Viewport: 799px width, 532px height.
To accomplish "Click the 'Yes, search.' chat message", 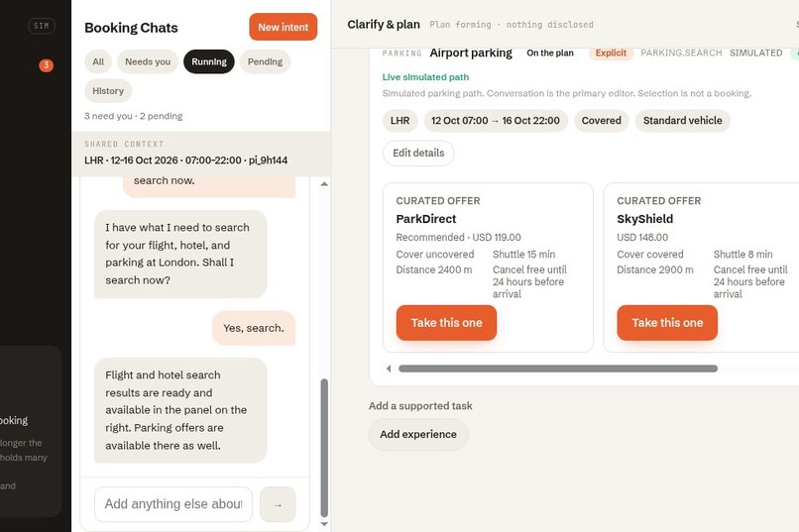I will coord(254,328).
